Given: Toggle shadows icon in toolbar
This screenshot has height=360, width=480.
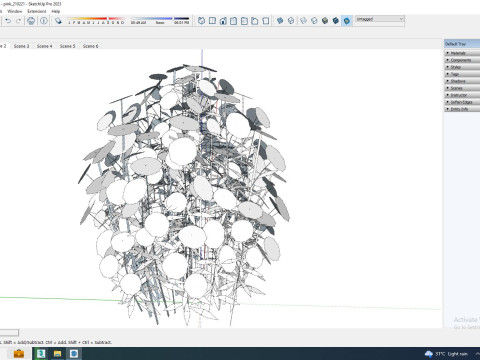Looking at the screenshot, I should [x=58, y=21].
